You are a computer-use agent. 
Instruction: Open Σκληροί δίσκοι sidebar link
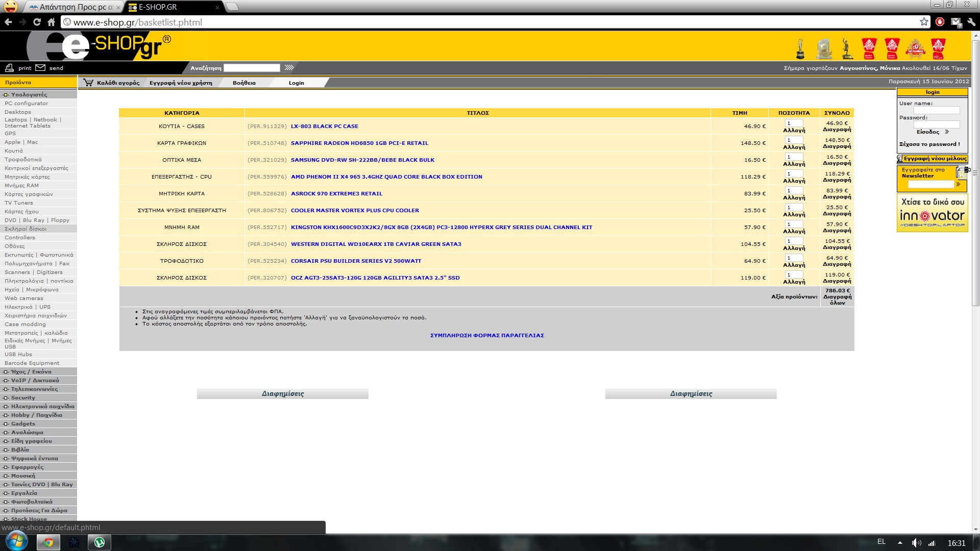coord(26,229)
